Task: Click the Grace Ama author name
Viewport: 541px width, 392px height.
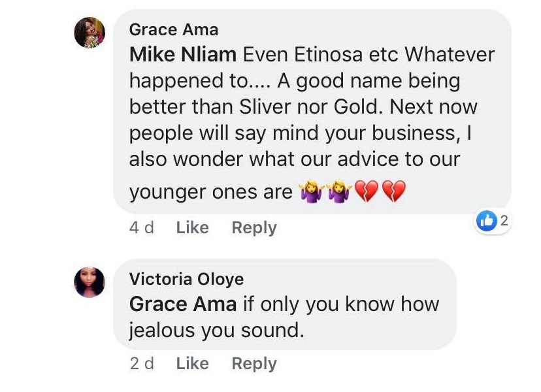Action: tap(174, 29)
